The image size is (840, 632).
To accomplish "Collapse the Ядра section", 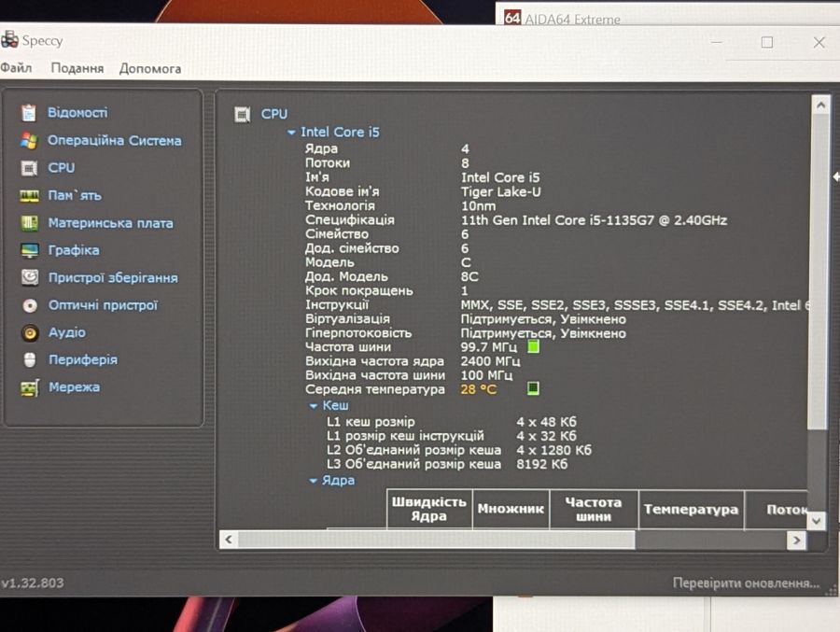I will (314, 481).
